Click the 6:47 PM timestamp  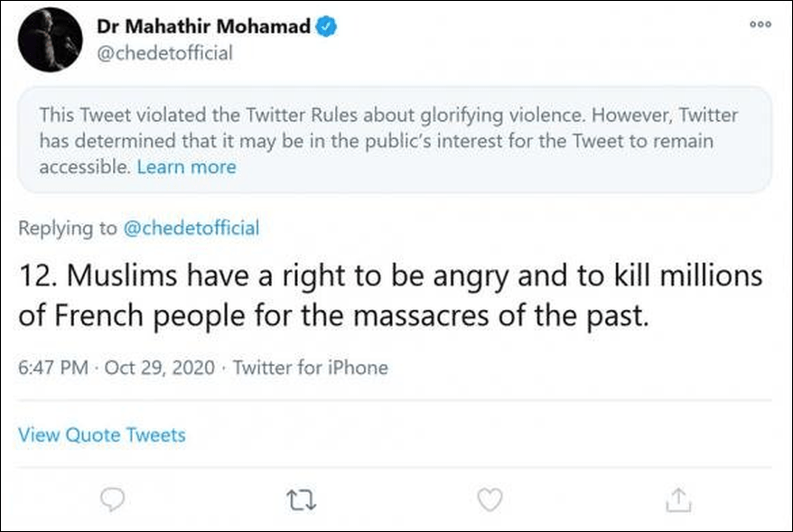[53, 367]
